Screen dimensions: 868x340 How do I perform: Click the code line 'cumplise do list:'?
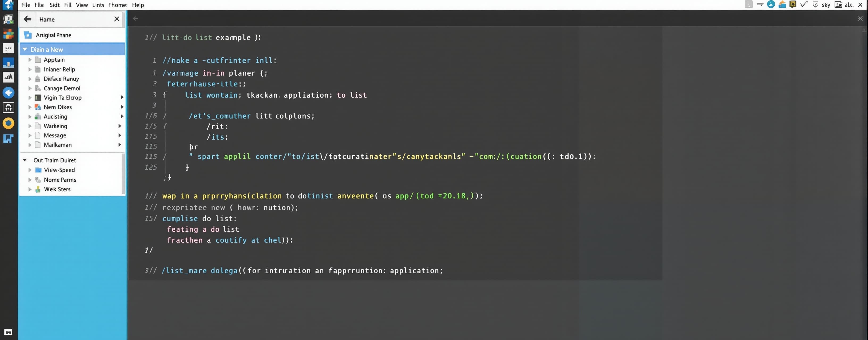pos(199,218)
